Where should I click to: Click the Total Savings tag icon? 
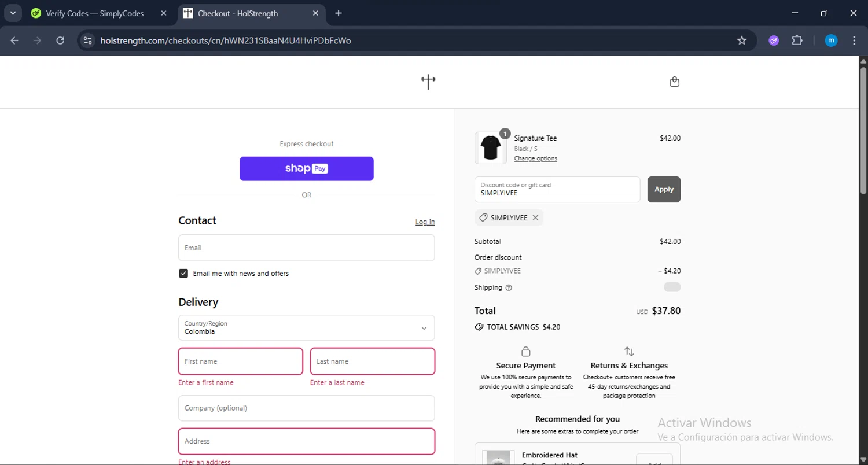click(x=479, y=327)
